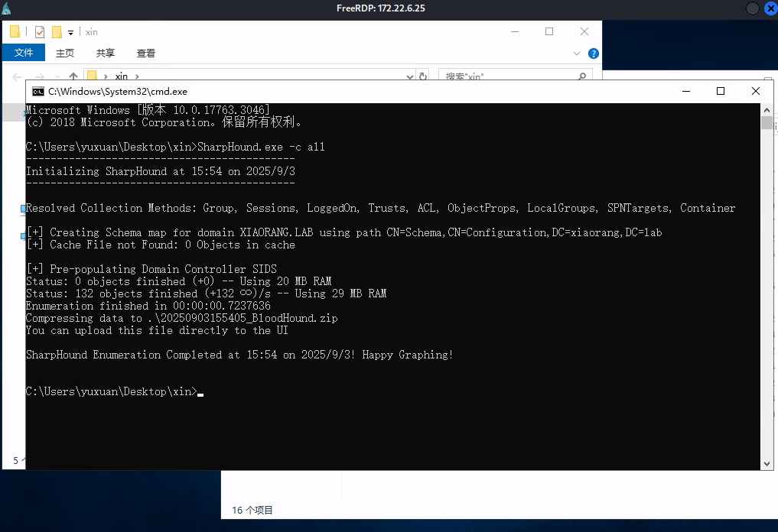Open the 文件 menu tab
The height and width of the screenshot is (532, 778).
[24, 53]
